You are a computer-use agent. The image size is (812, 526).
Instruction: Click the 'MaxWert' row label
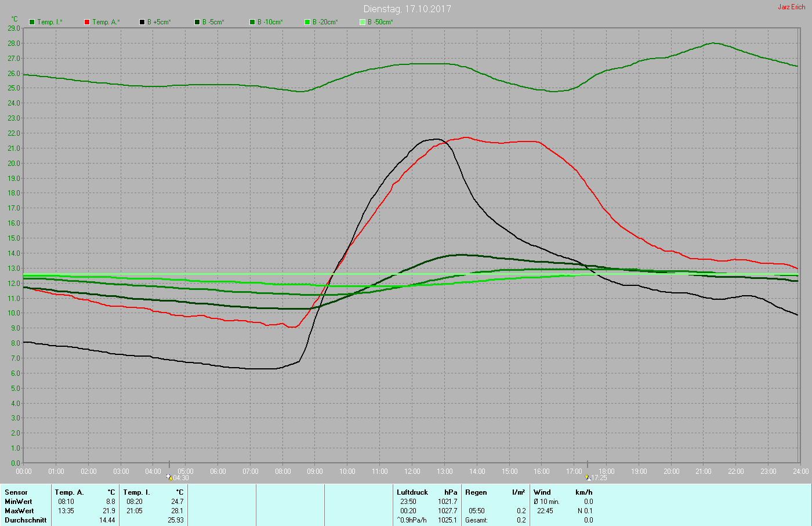[x=19, y=511]
